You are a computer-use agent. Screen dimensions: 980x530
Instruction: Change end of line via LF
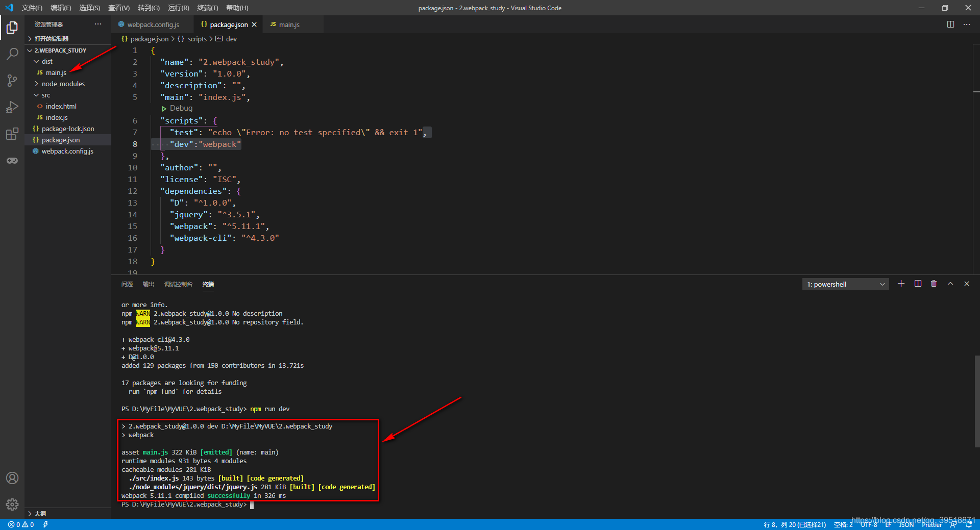(888, 524)
